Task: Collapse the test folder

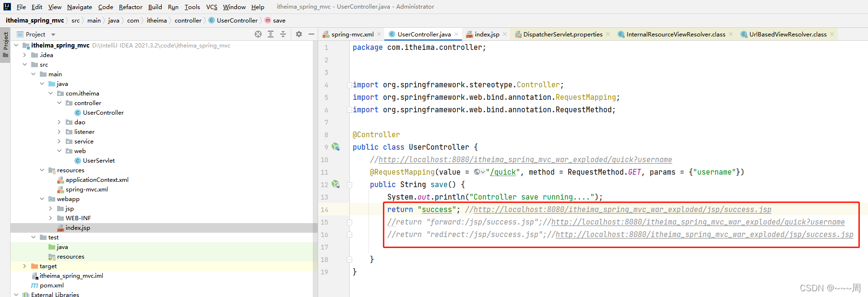Action: coord(34,237)
